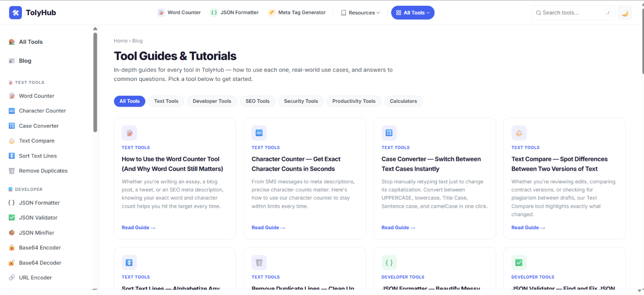Screen dimensions: 644x295
Task: Click the house icon beside All Tools in sidebar
Action: click(x=12, y=42)
